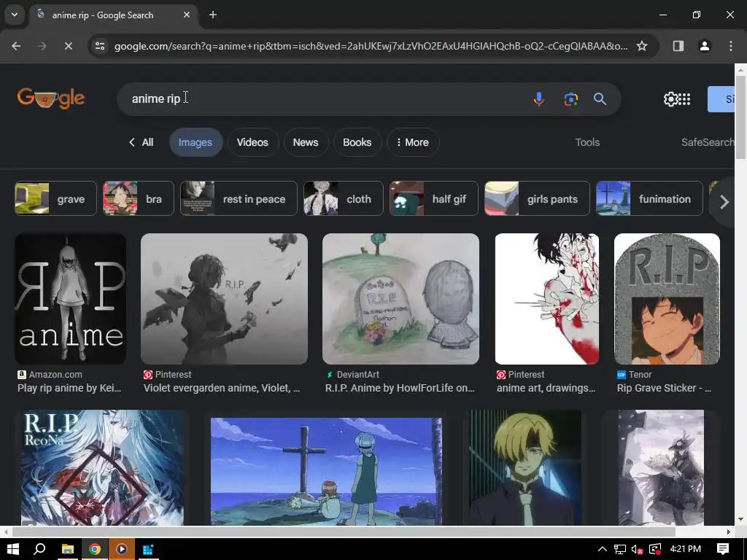Open the Chrome side panel icon
Image resolution: width=747 pixels, height=560 pixels.
pyautogui.click(x=678, y=46)
